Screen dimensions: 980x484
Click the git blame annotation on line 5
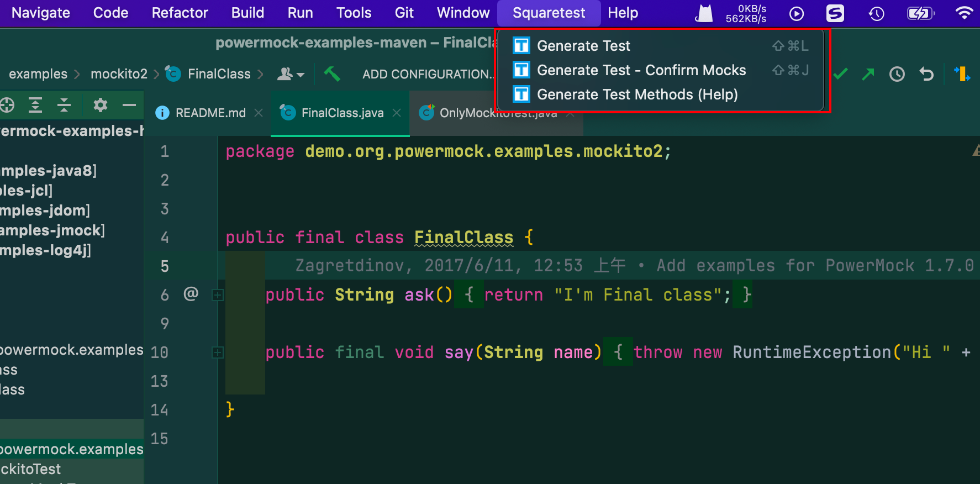pyautogui.click(x=634, y=266)
